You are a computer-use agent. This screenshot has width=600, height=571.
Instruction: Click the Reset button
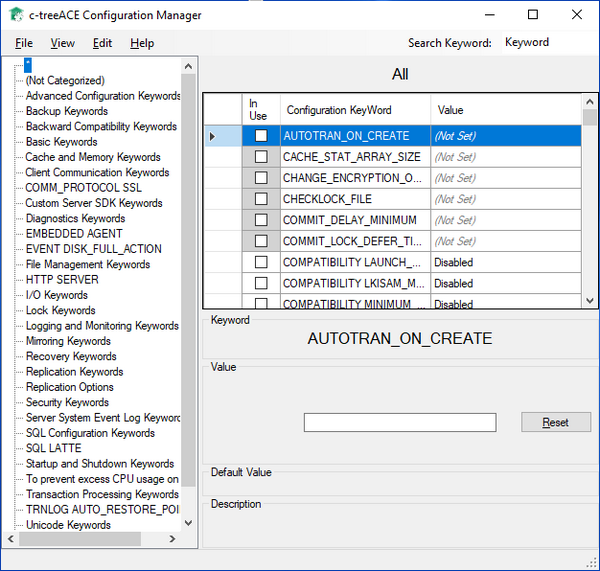click(556, 422)
